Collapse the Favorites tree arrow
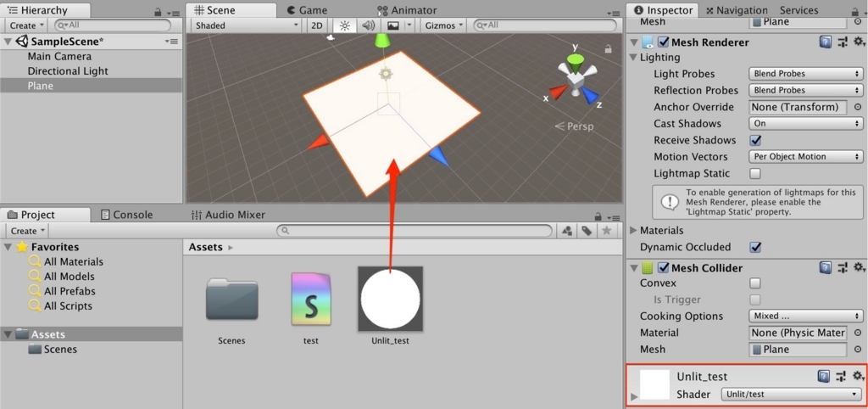Image resolution: width=868 pixels, height=409 pixels. 8,247
